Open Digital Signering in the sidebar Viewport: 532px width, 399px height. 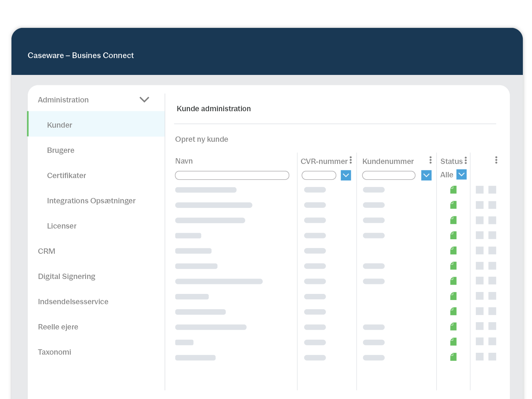tap(66, 276)
